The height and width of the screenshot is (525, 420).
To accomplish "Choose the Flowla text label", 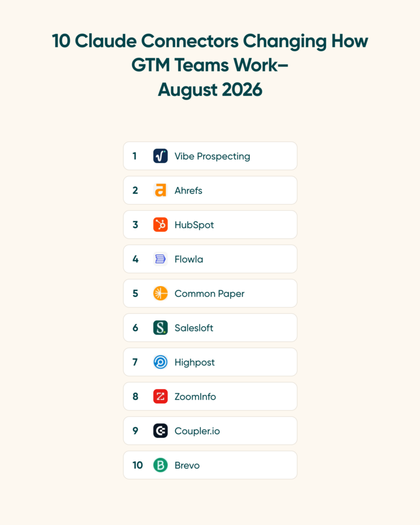I will tap(189, 259).
